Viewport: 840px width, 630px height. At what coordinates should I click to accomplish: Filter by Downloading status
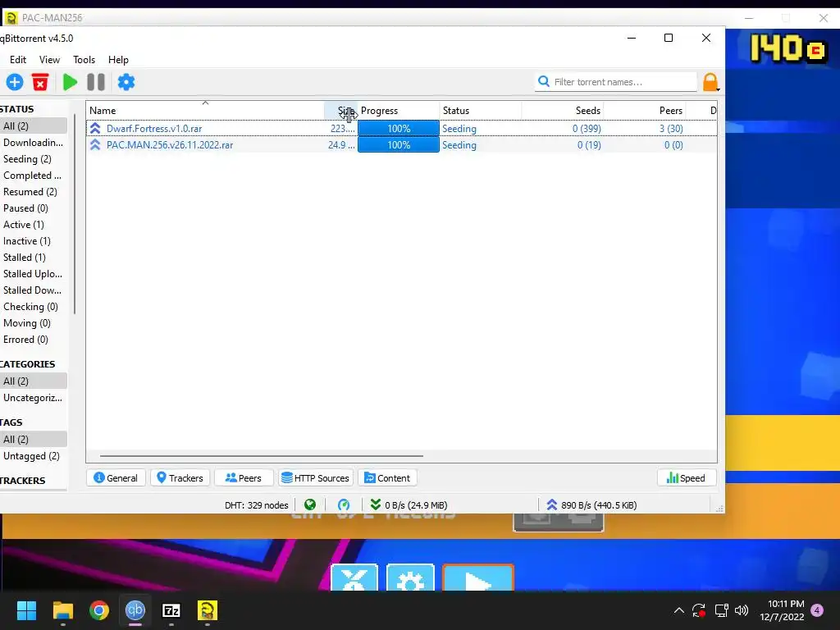33,143
